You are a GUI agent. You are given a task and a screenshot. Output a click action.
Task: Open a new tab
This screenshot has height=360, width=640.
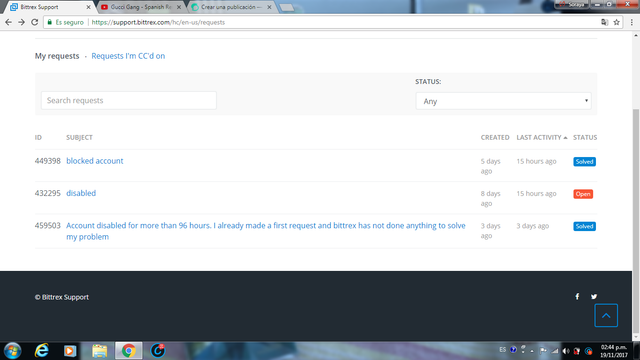pyautogui.click(x=287, y=7)
